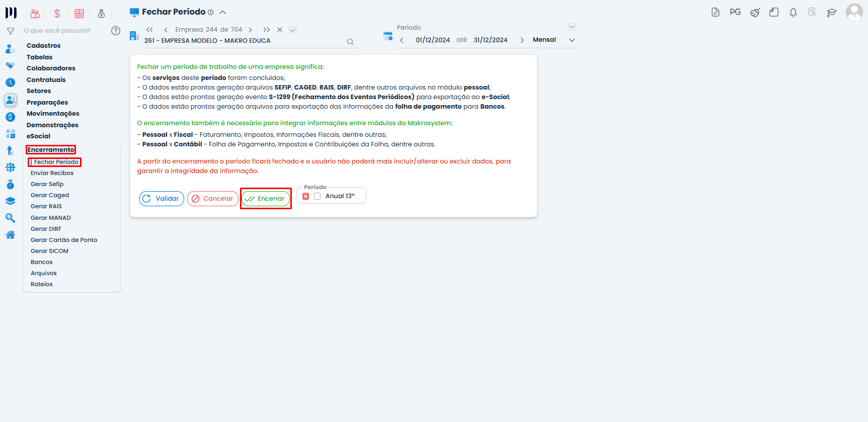Open the Colaboradores menu
The height and width of the screenshot is (422, 868).
tap(51, 68)
